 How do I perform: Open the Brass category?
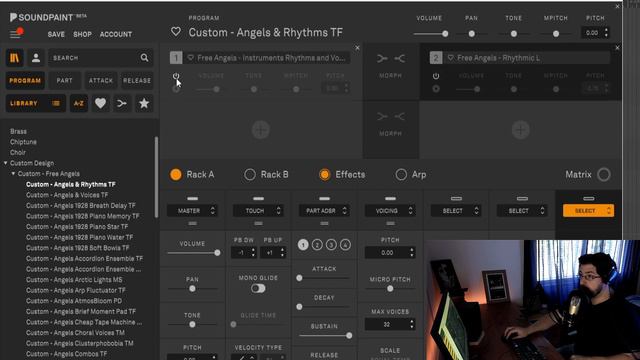click(x=18, y=131)
